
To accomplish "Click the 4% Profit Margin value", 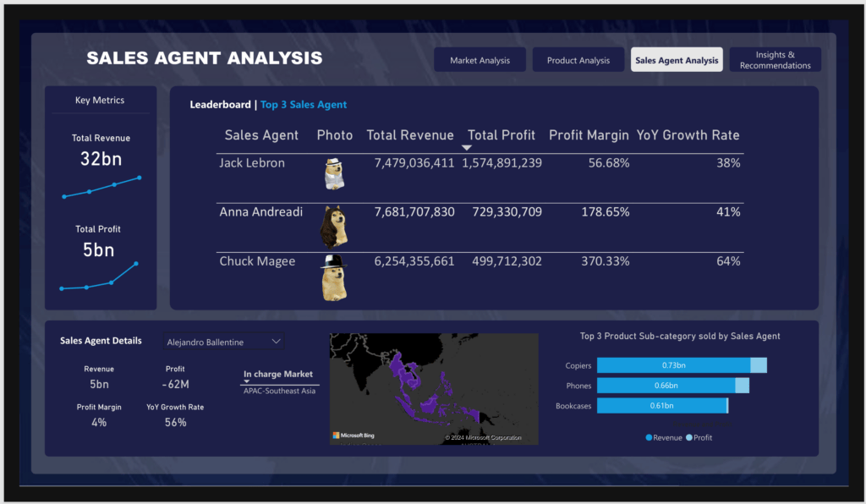I will 99,422.
